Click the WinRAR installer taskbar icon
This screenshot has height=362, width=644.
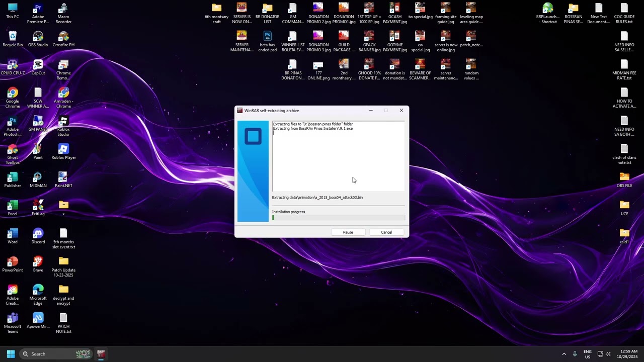pos(101,354)
